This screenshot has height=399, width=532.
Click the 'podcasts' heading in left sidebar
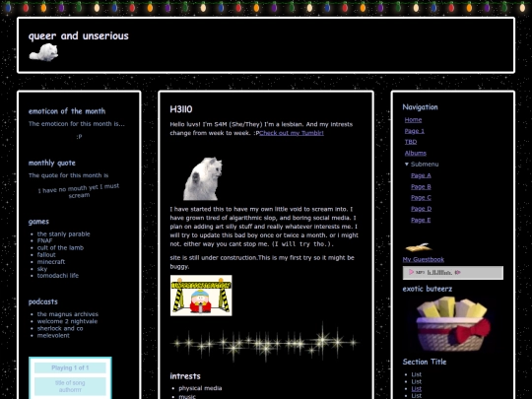(x=42, y=301)
